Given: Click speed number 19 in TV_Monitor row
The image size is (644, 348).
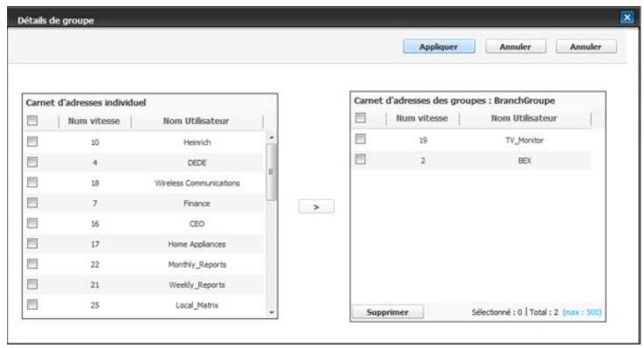Looking at the screenshot, I should point(423,141).
